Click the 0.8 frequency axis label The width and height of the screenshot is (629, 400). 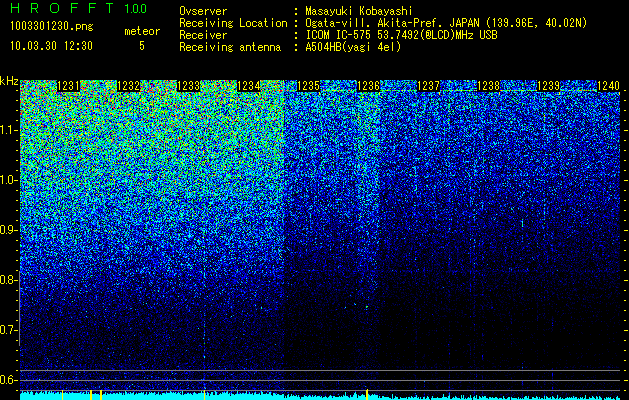point(8,280)
